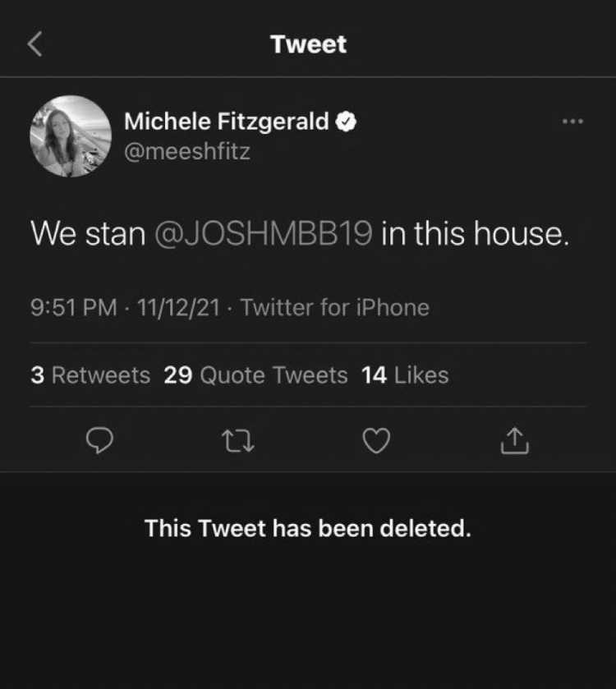This screenshot has width=616, height=689.
Task: View the 3 Retweets list
Action: [90, 374]
